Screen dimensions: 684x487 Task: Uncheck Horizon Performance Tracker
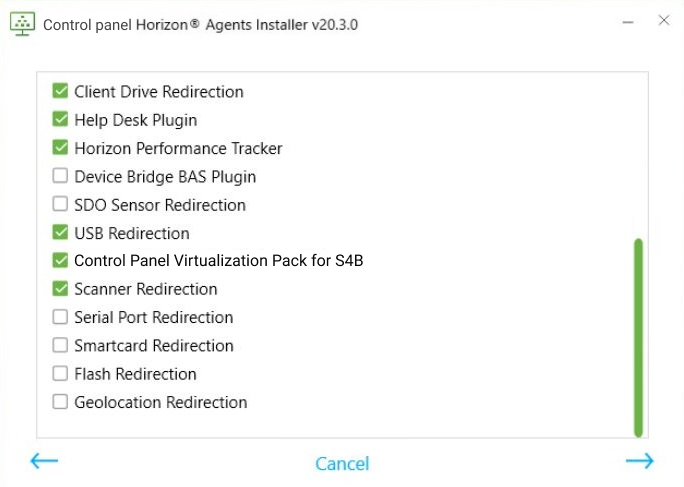click(x=60, y=148)
